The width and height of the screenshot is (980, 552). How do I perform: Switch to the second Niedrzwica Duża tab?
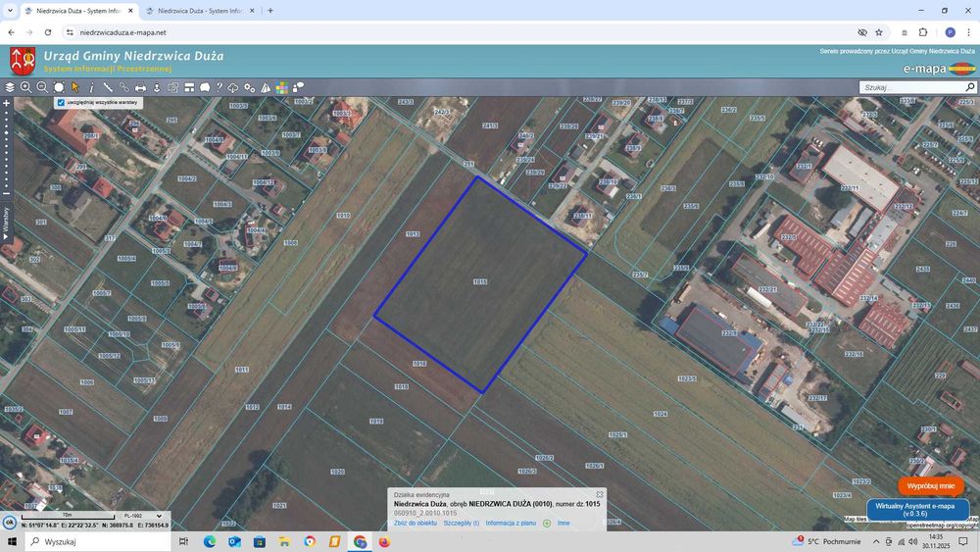(200, 11)
